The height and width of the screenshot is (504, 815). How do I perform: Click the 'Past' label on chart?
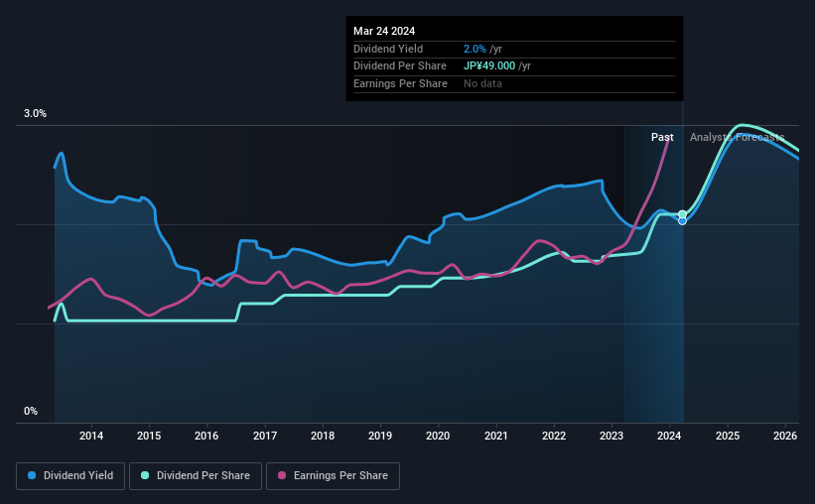click(x=662, y=137)
